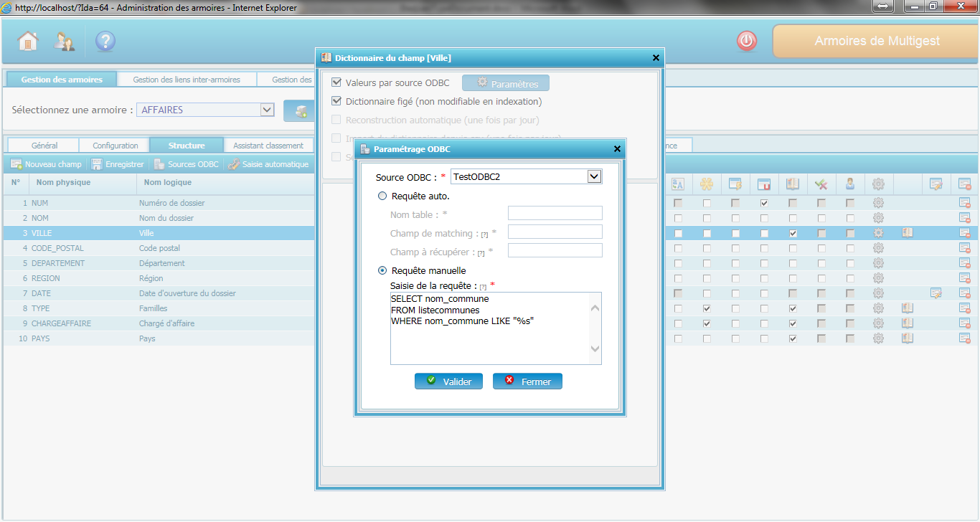980x522 pixels.
Task: Click delete field icon for NUM row
Action: pyautogui.click(x=964, y=203)
